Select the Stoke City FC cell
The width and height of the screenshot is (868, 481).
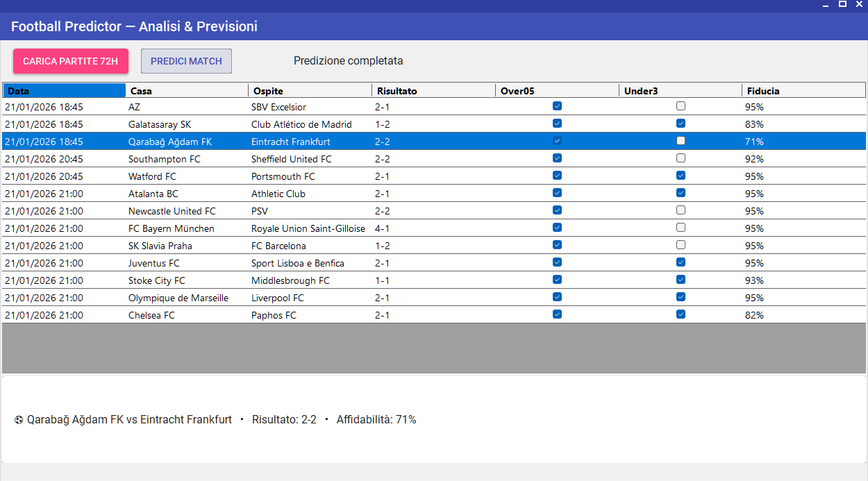187,280
